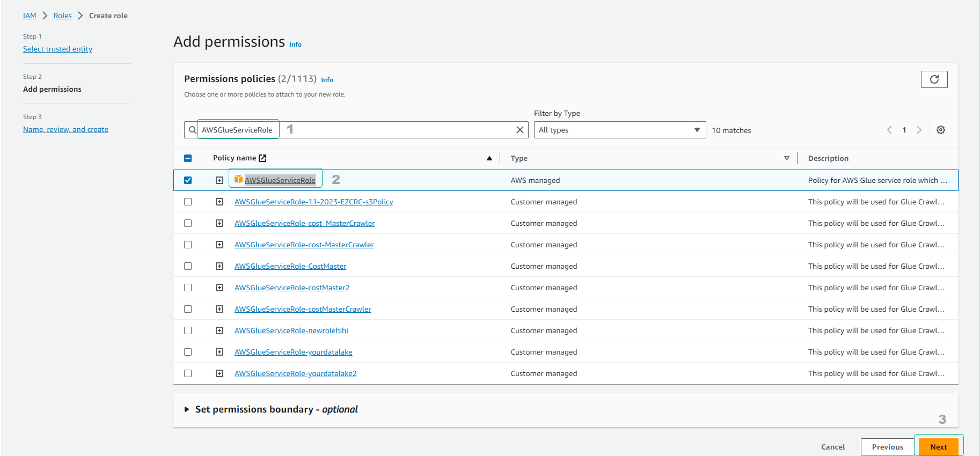
Task: Expand details of AWSGlueServiceRole-costMasterCrawler
Action: [220, 309]
